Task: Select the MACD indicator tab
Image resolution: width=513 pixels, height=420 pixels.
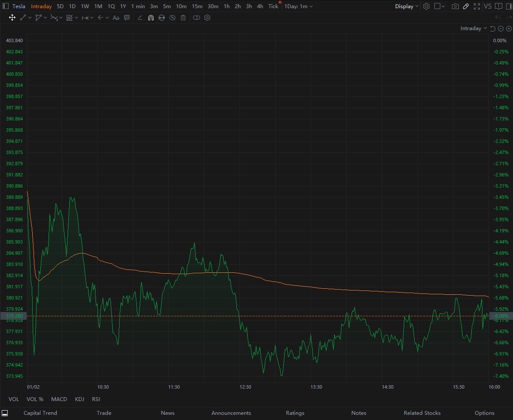Action: (59, 399)
